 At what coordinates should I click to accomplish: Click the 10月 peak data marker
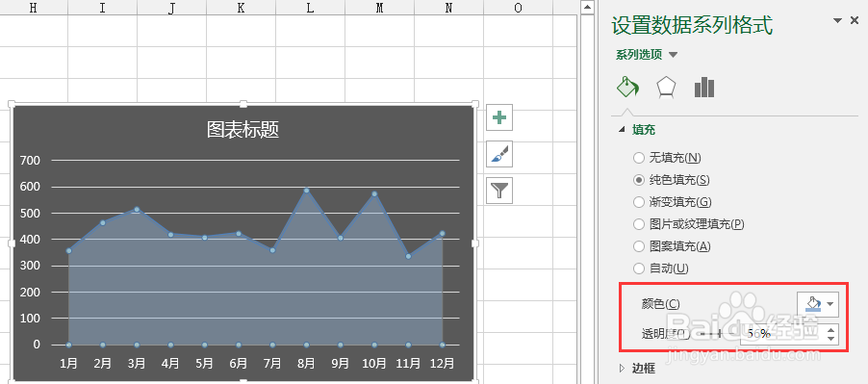pos(374,193)
